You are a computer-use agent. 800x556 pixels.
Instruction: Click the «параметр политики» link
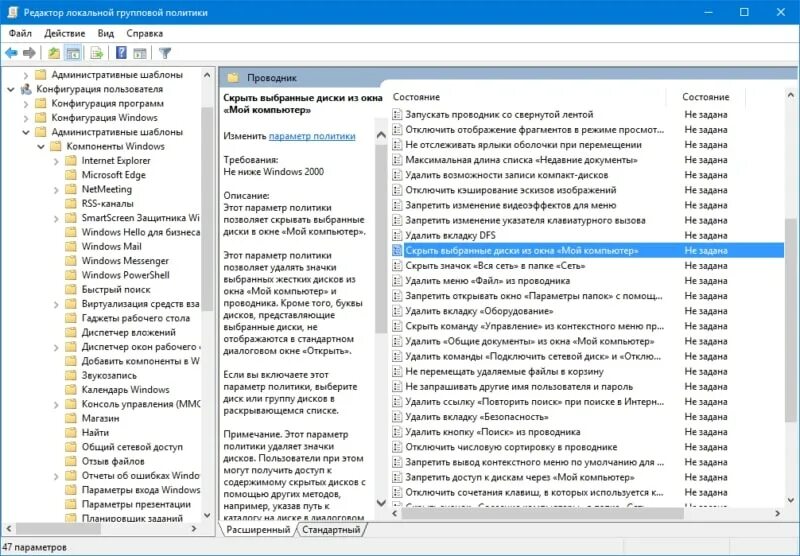tap(312, 136)
